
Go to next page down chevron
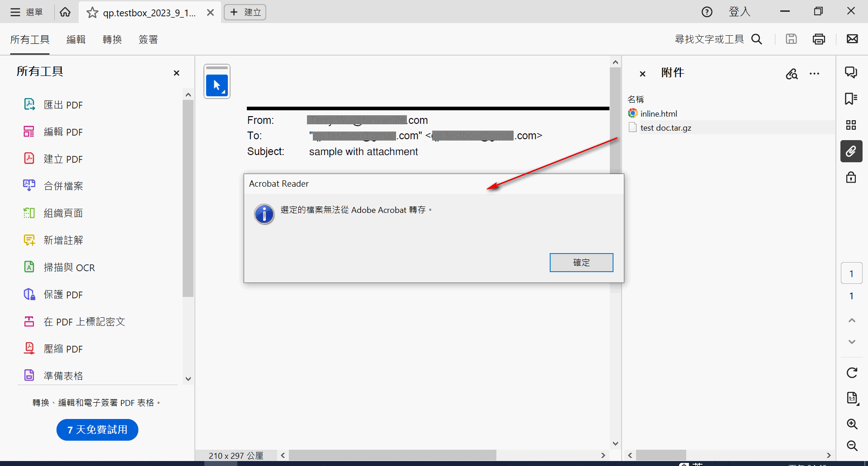(852, 342)
